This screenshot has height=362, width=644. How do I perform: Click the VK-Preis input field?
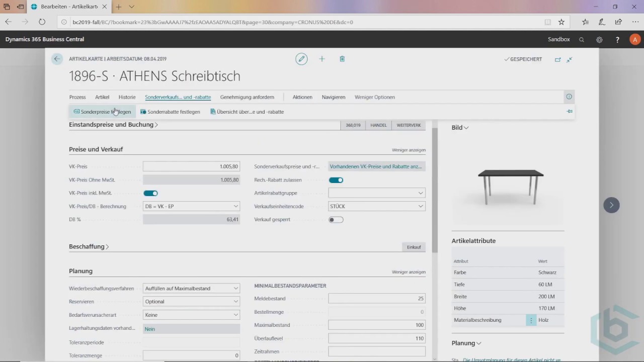[x=191, y=166]
